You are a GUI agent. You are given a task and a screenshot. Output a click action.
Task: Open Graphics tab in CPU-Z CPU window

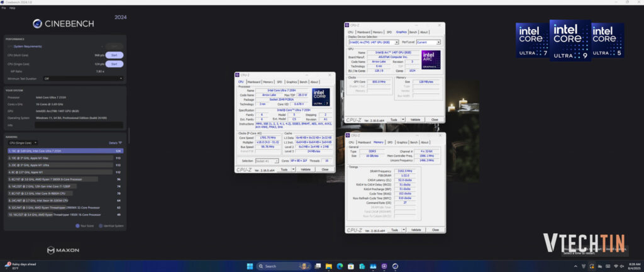tap(292, 82)
